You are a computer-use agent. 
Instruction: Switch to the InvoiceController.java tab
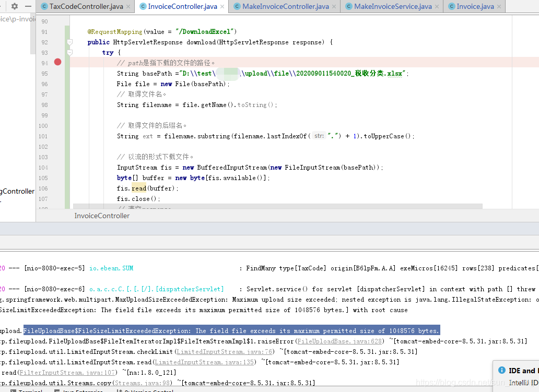click(182, 7)
